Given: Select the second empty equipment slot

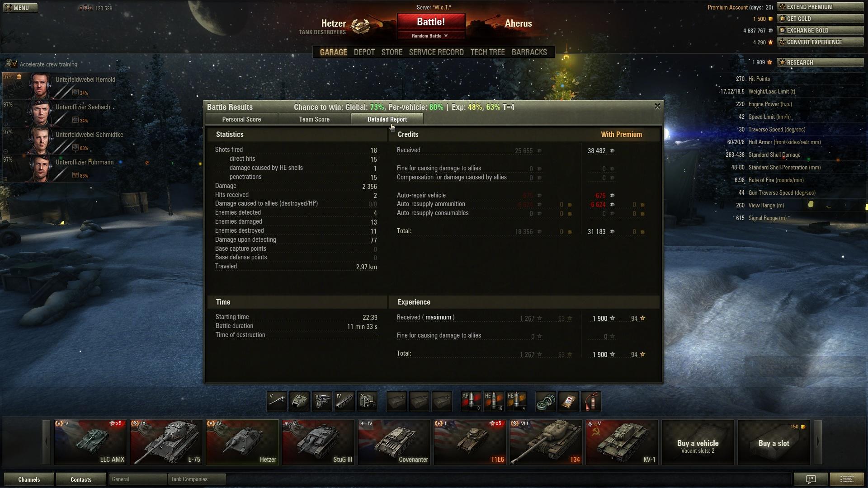Looking at the screenshot, I should (x=419, y=401).
